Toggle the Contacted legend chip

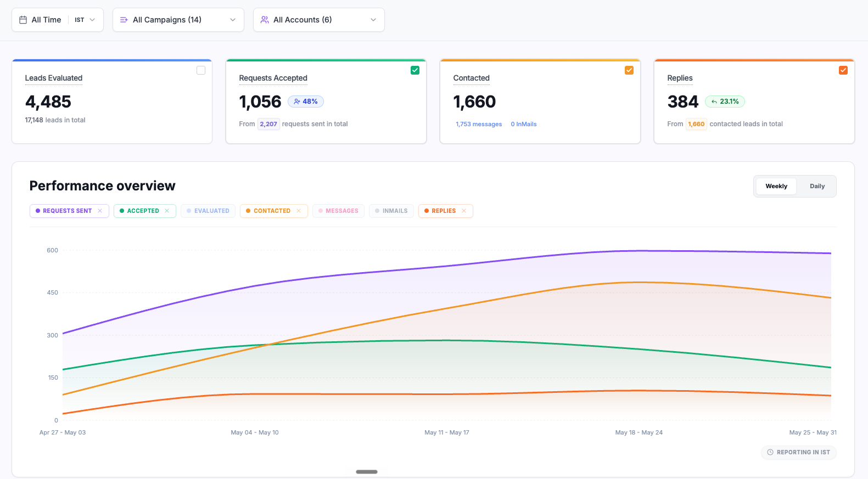pos(274,211)
